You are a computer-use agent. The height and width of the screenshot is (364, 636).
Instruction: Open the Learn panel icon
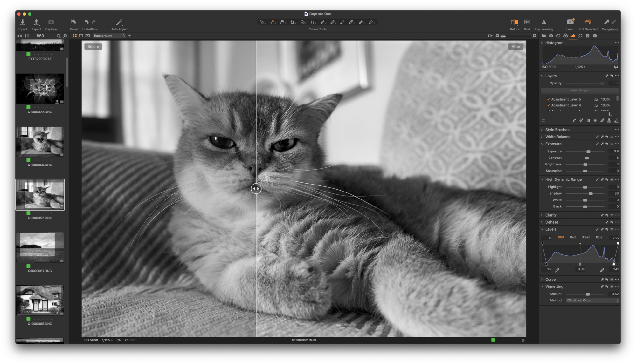pyautogui.click(x=570, y=22)
